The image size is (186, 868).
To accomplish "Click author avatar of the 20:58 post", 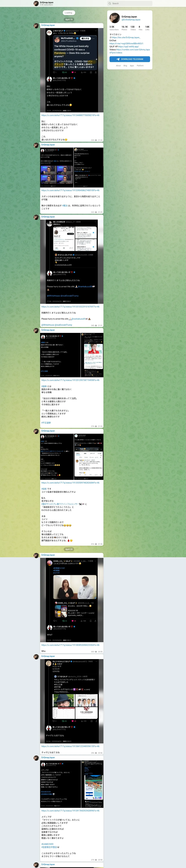I will 36,758.
